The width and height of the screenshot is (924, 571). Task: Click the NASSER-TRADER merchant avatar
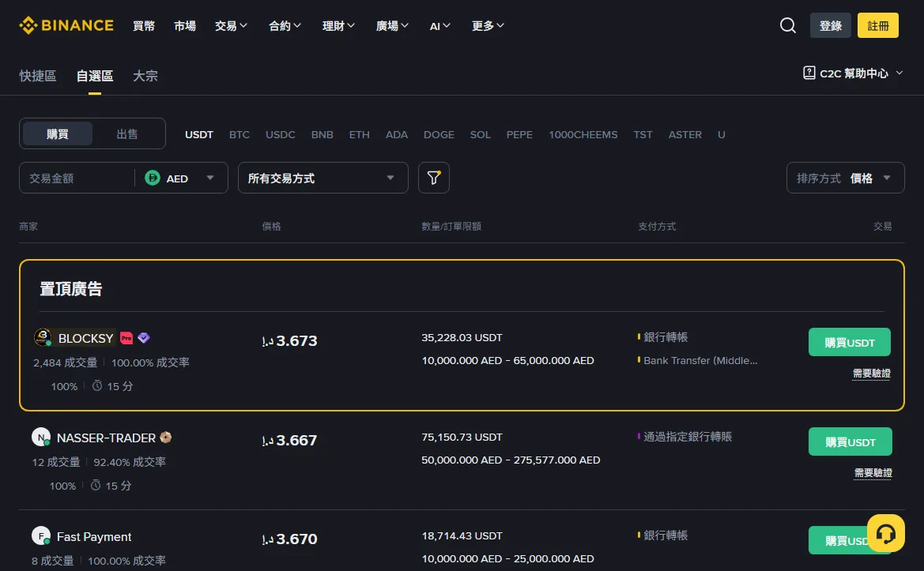tap(40, 437)
